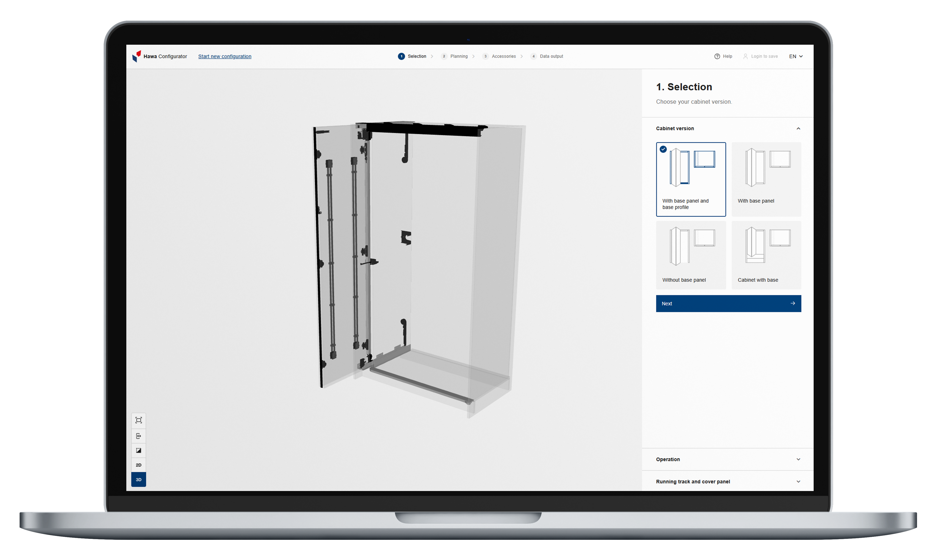Image resolution: width=934 pixels, height=560 pixels.
Task: Start new configuration link
Action: click(224, 56)
